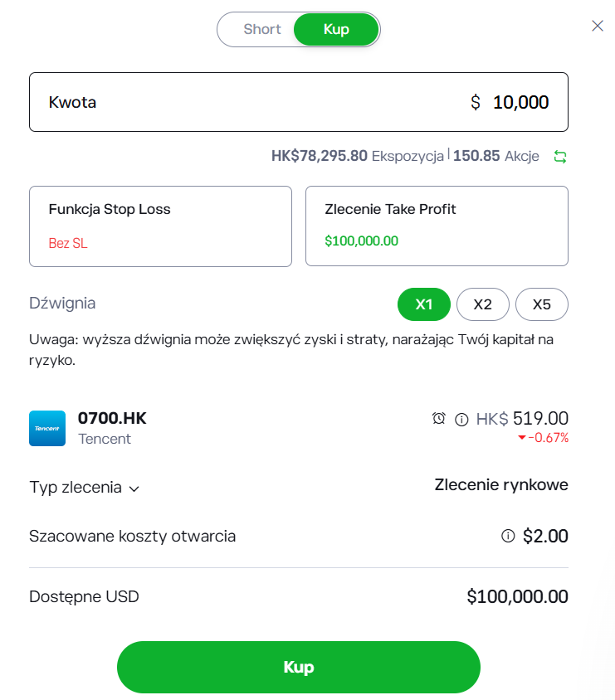Screen dimensions: 615x700
Task: Click the Tencent logo icon
Action: click(47, 428)
